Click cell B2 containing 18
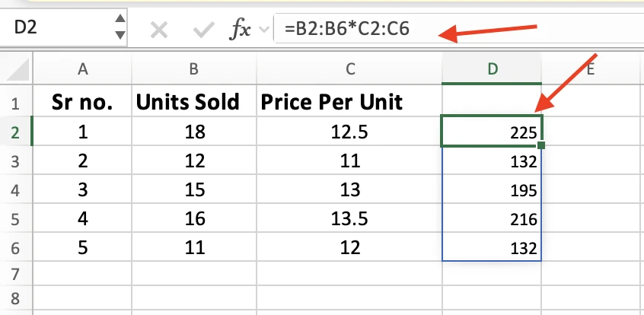The height and width of the screenshot is (315, 644). (x=194, y=132)
